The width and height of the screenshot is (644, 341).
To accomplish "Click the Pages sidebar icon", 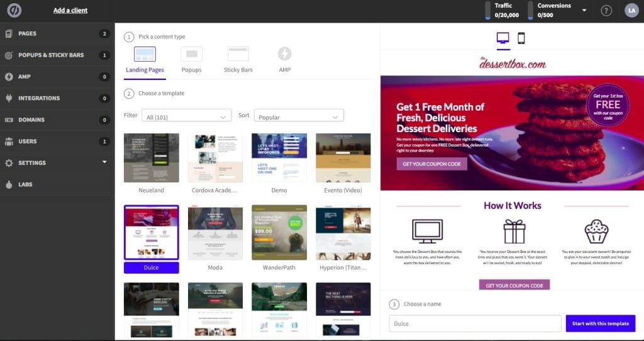I will [9, 34].
